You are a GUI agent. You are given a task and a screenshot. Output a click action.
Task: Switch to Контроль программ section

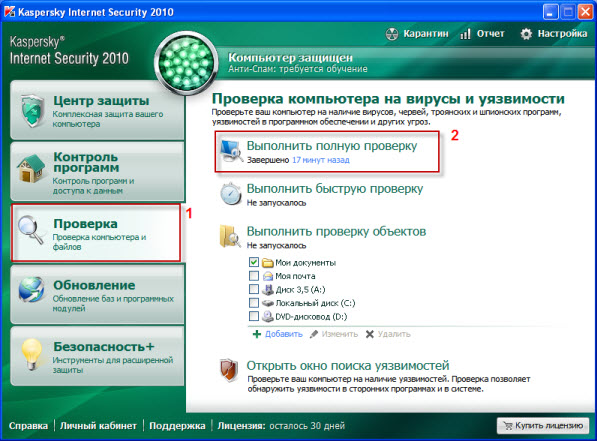[97, 171]
